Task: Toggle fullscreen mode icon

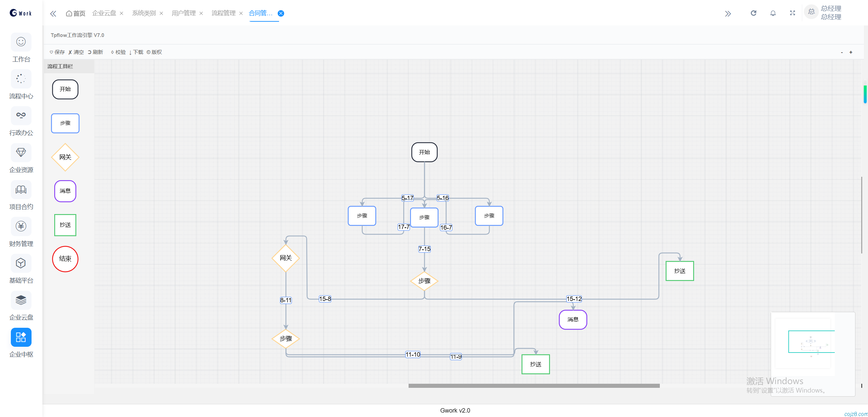Action: click(x=792, y=13)
